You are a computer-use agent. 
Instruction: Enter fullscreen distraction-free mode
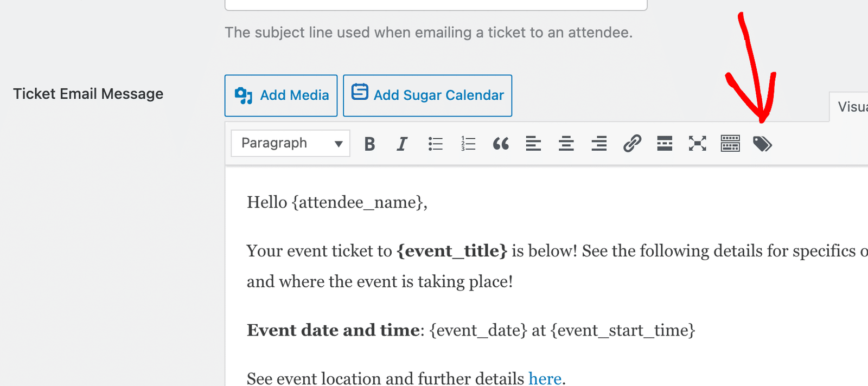click(x=698, y=144)
